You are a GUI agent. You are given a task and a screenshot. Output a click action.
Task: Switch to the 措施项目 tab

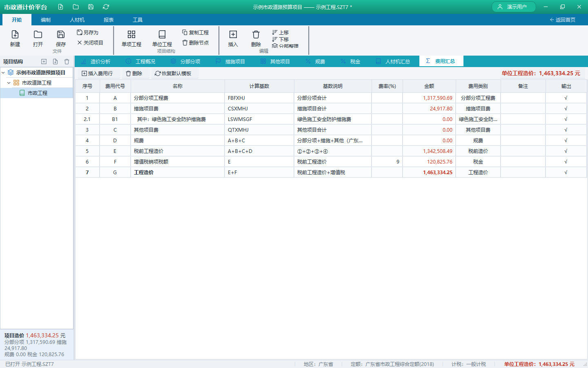coord(231,61)
